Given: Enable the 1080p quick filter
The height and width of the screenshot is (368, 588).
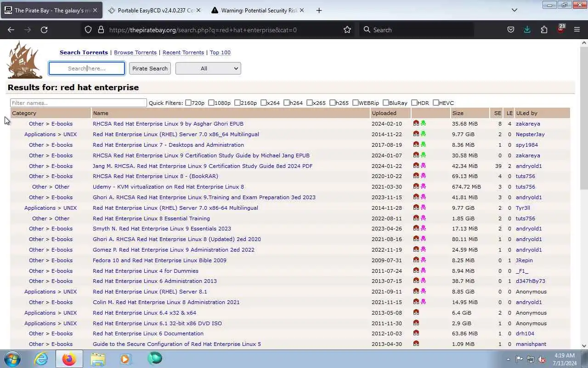Looking at the screenshot, I should click(x=211, y=103).
